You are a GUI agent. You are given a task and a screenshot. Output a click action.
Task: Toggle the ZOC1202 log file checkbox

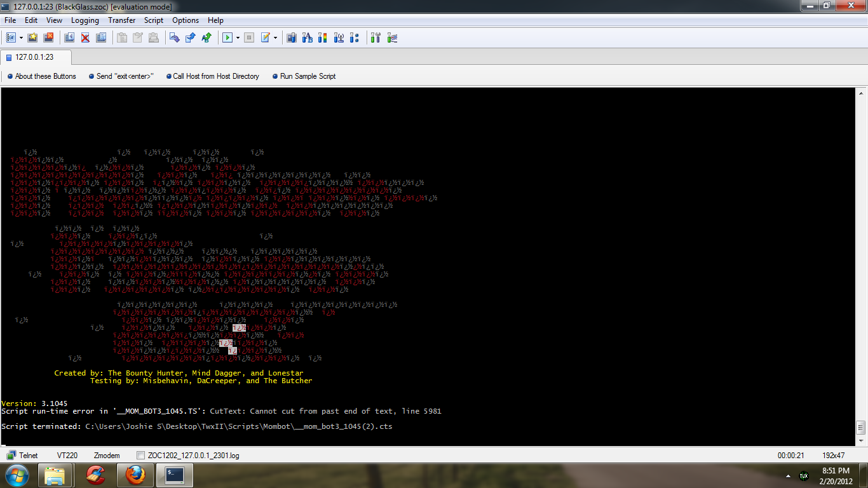[141, 456]
